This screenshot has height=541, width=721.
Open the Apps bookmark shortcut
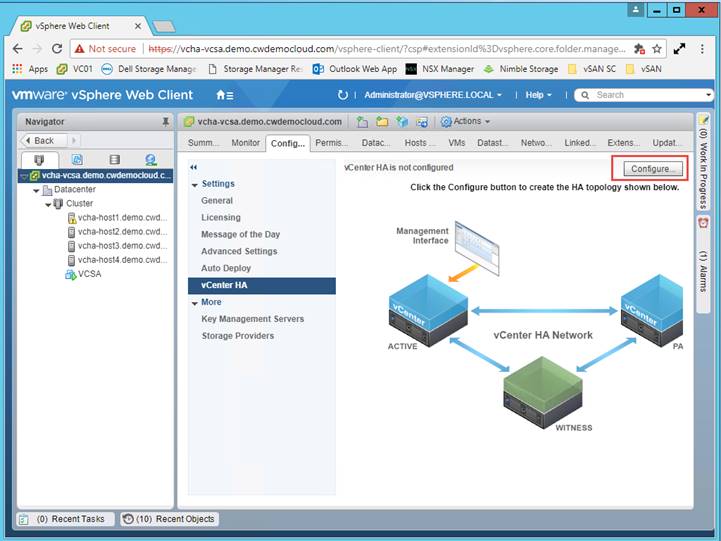tap(30, 69)
